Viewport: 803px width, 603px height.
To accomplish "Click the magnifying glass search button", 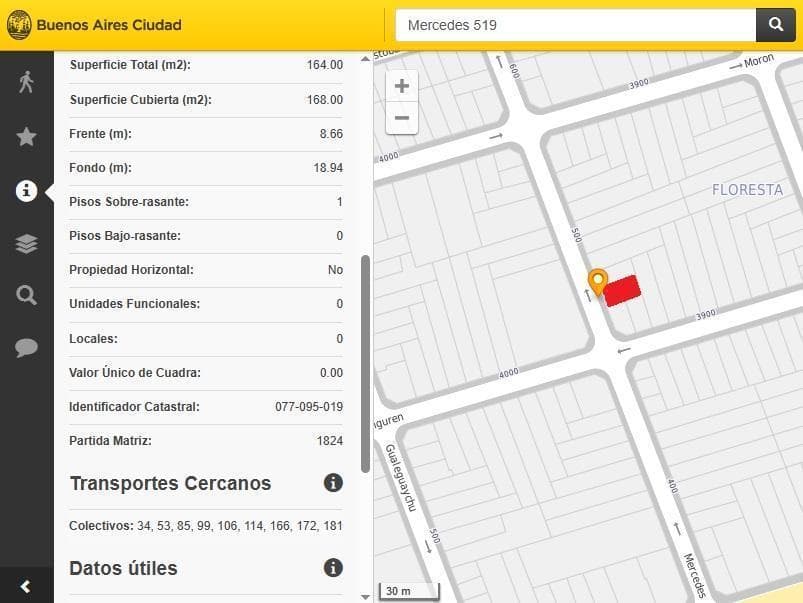I will point(776,25).
